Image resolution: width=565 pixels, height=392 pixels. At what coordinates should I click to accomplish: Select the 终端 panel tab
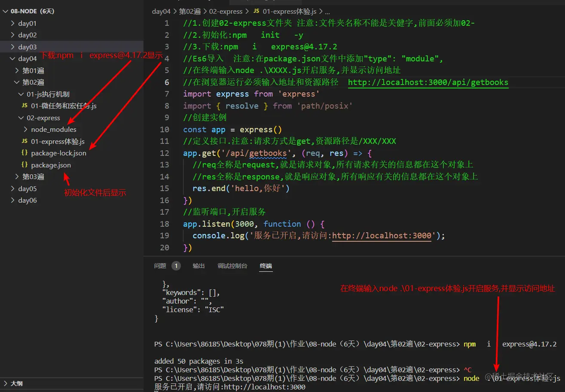coord(266,266)
